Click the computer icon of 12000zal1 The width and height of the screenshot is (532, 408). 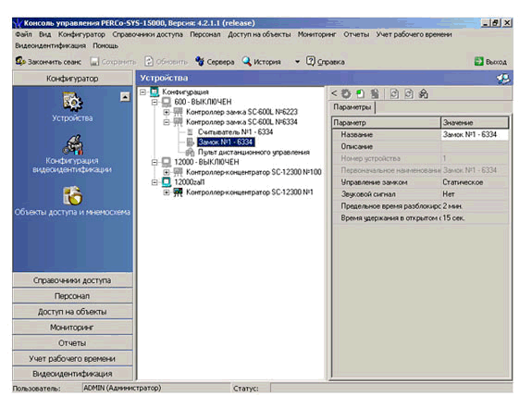167,182
